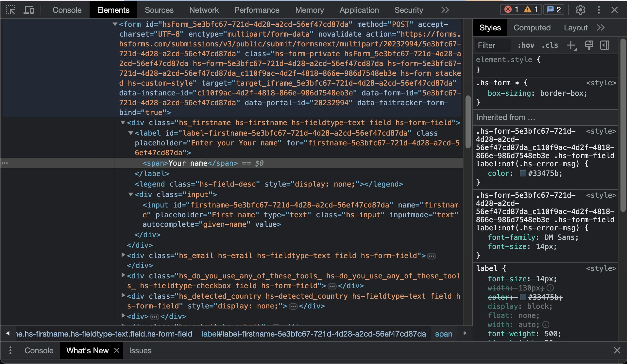This screenshot has width=627, height=364.
Task: Toggle the :hov element state button
Action: (526, 45)
